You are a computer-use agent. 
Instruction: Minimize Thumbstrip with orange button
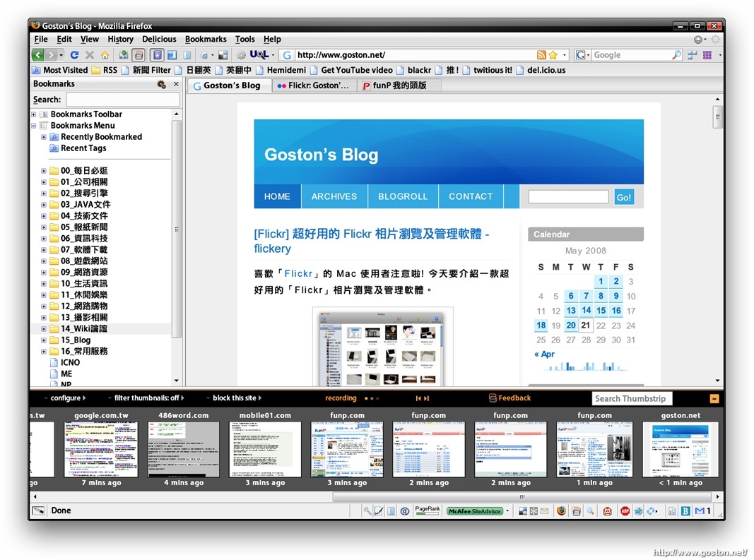pyautogui.click(x=714, y=398)
